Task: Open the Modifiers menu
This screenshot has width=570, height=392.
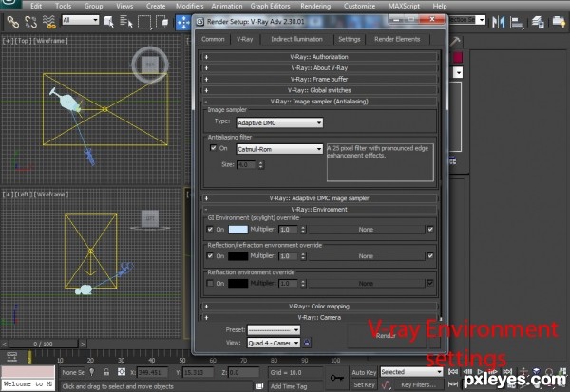Action: click(190, 6)
